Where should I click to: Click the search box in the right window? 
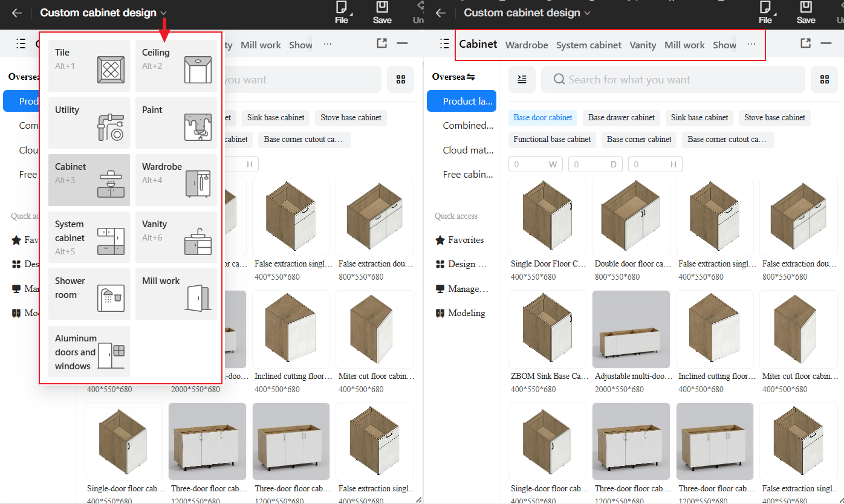[x=673, y=80]
